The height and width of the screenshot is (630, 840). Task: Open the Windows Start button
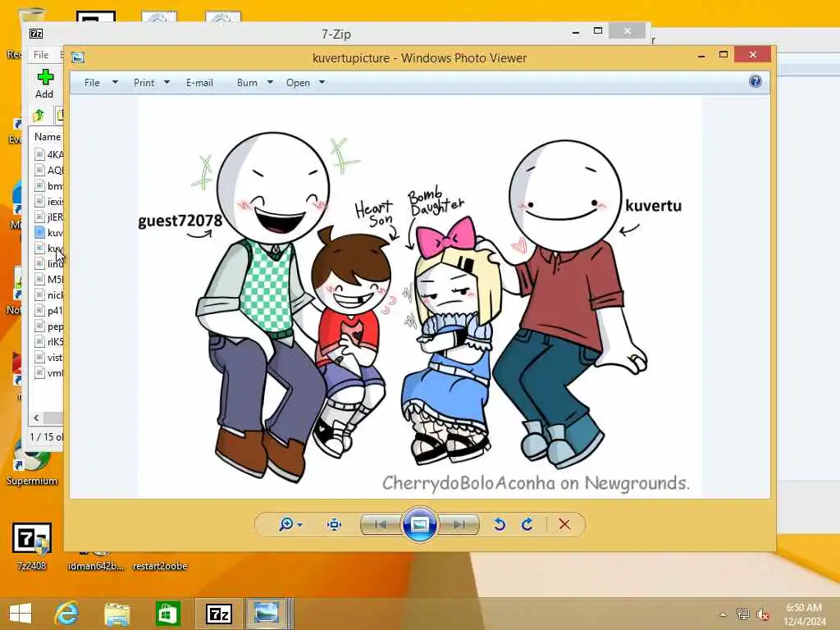pyautogui.click(x=21, y=614)
